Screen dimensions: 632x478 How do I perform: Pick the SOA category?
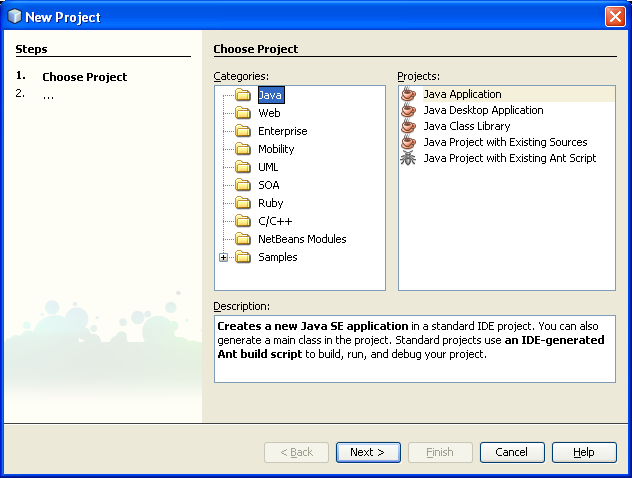(x=268, y=185)
